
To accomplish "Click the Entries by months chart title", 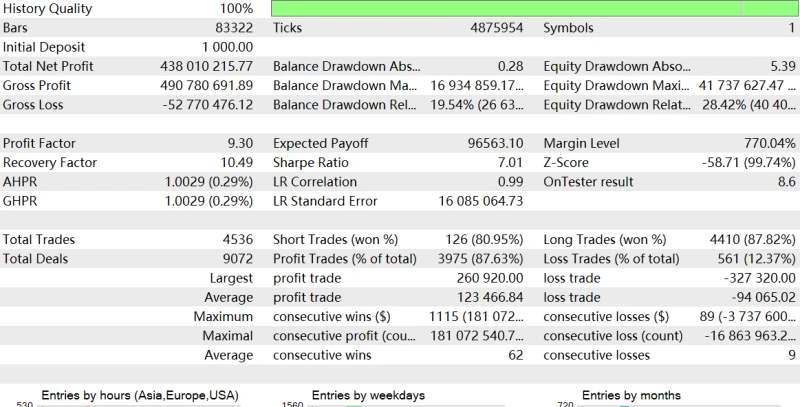I will coord(629,396).
